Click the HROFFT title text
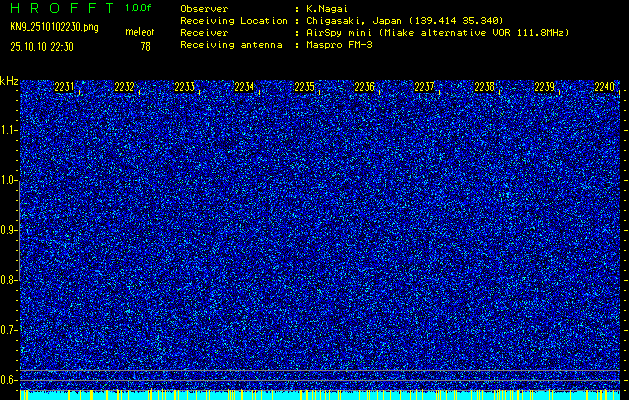Image resolution: width=629 pixels, height=400 pixels. coord(60,8)
